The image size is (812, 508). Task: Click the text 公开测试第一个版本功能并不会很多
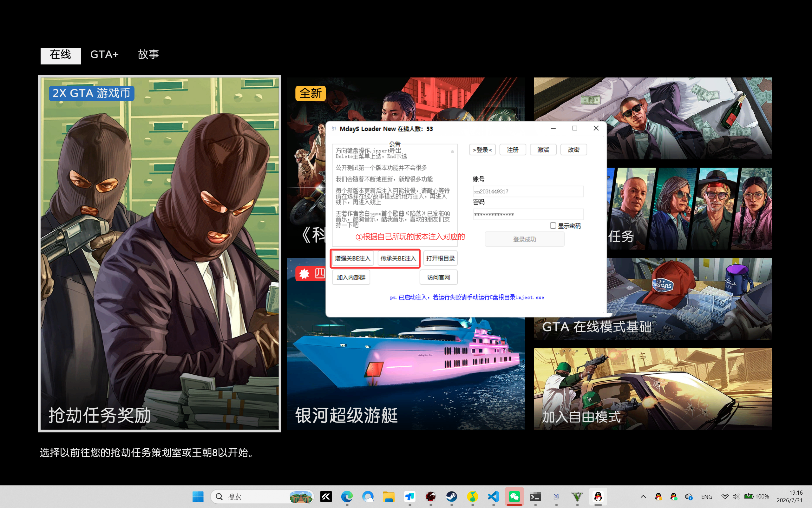(381, 168)
